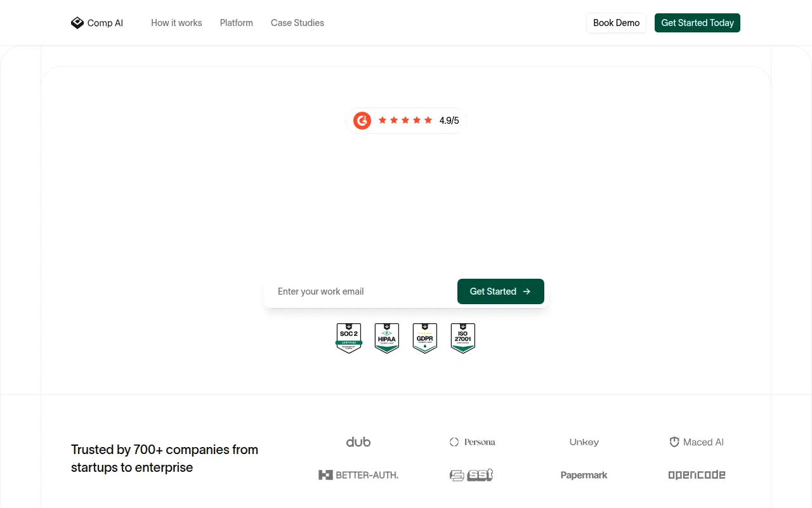Click the five-star rating stars

click(x=405, y=120)
